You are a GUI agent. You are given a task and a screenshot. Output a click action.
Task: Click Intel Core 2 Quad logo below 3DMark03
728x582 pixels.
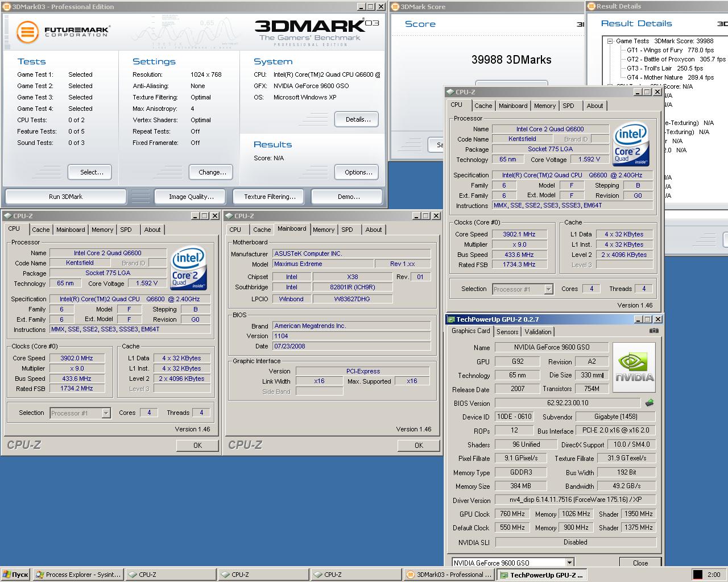point(189,268)
